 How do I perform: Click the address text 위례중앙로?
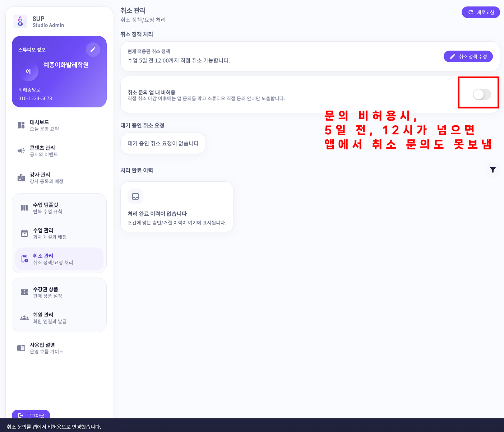[x=29, y=90]
